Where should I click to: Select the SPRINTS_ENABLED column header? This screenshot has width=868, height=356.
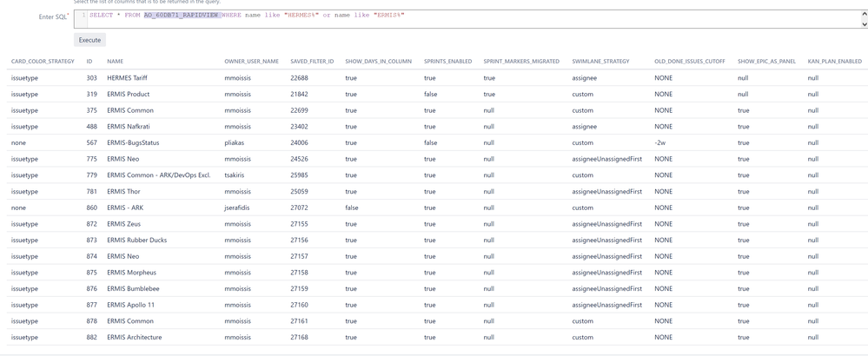[447, 62]
